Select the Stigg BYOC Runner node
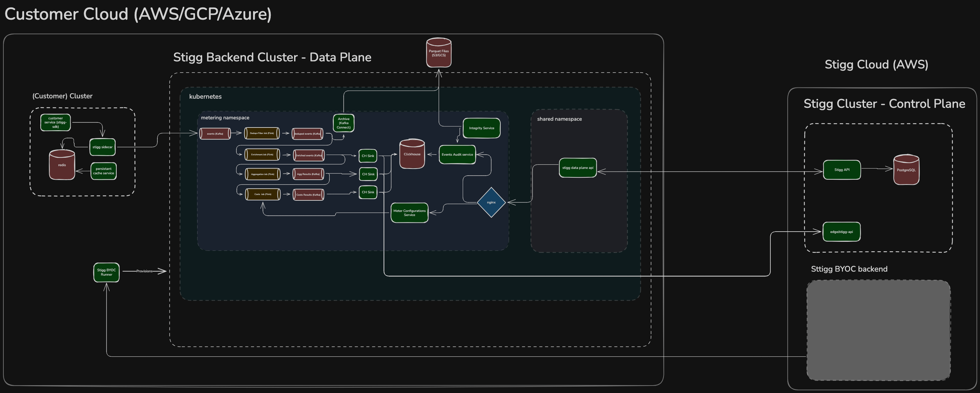The height and width of the screenshot is (393, 980). (x=107, y=272)
